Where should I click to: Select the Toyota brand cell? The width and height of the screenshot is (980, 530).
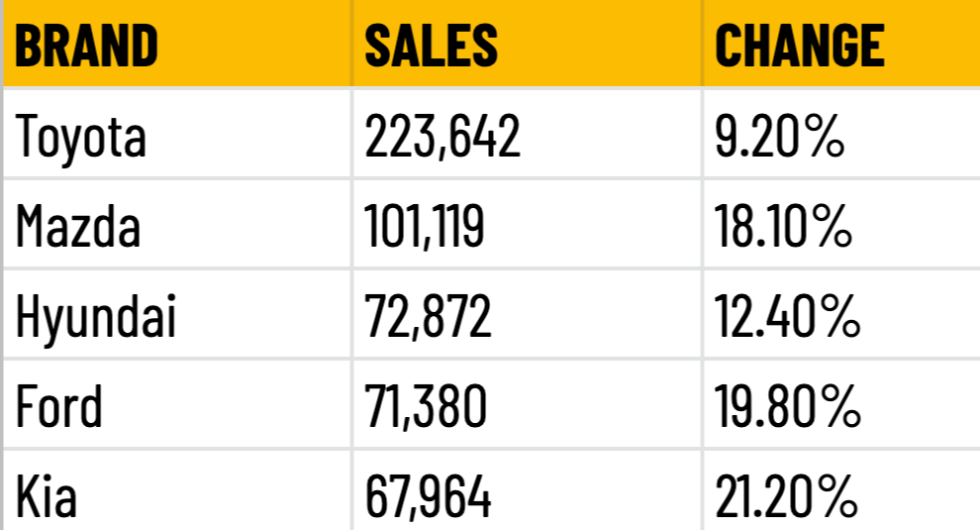point(177,134)
